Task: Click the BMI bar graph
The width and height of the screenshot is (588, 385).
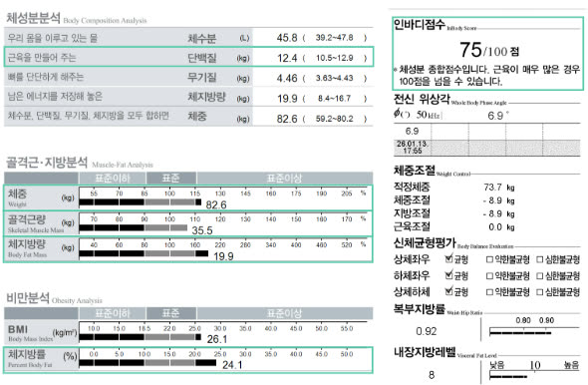Action: [x=141, y=337]
